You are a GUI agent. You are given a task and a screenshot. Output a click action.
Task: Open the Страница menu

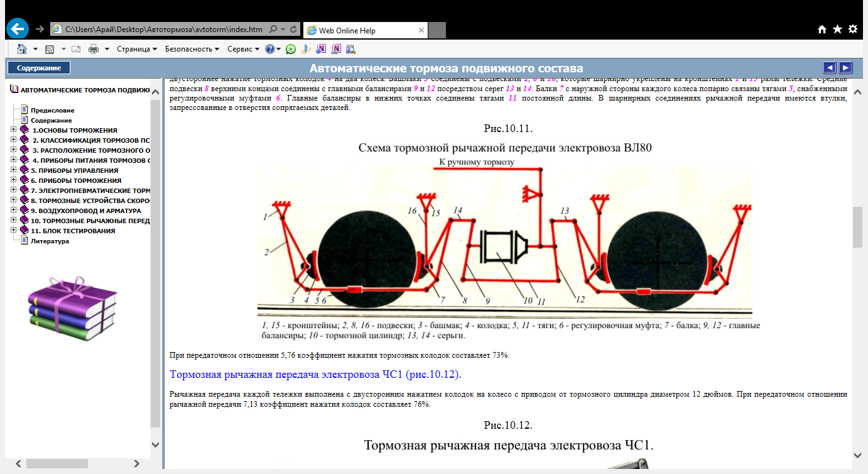(x=136, y=49)
